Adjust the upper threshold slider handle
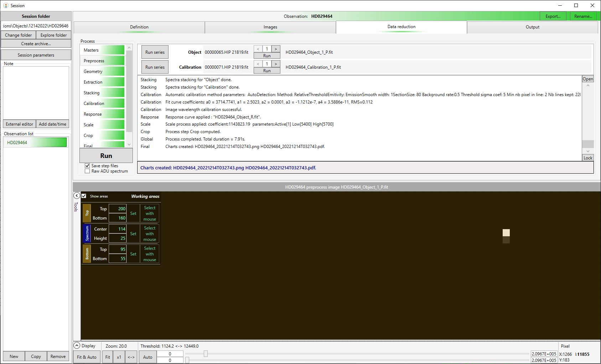 tap(206, 354)
